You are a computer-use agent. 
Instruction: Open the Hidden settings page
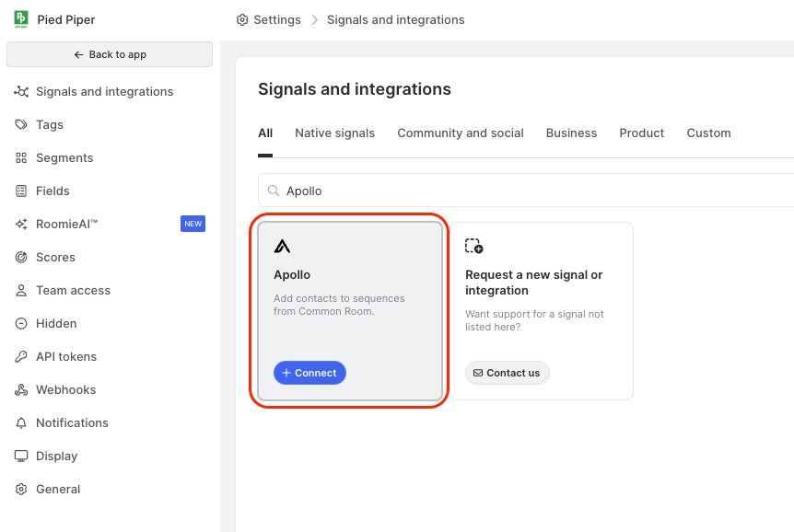(x=56, y=324)
